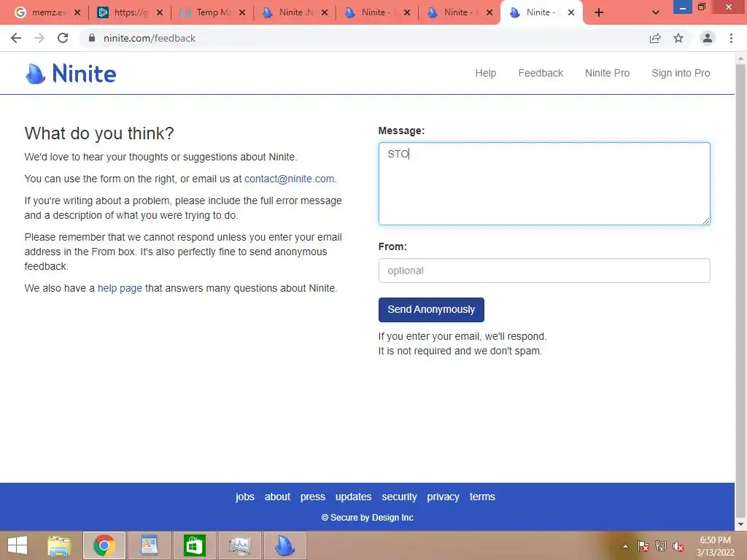747x560 pixels.
Task: Click Sign into Pro
Action: (x=681, y=73)
